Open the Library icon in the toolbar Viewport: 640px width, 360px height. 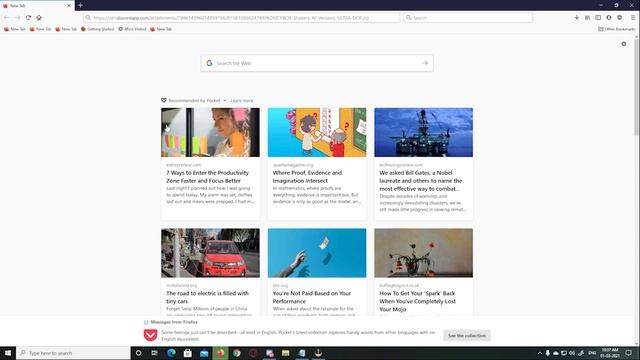tap(587, 18)
